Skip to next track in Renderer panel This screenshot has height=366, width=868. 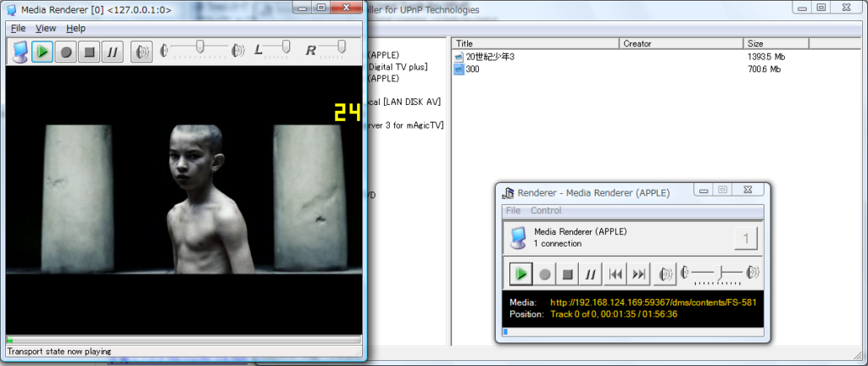pos(639,274)
